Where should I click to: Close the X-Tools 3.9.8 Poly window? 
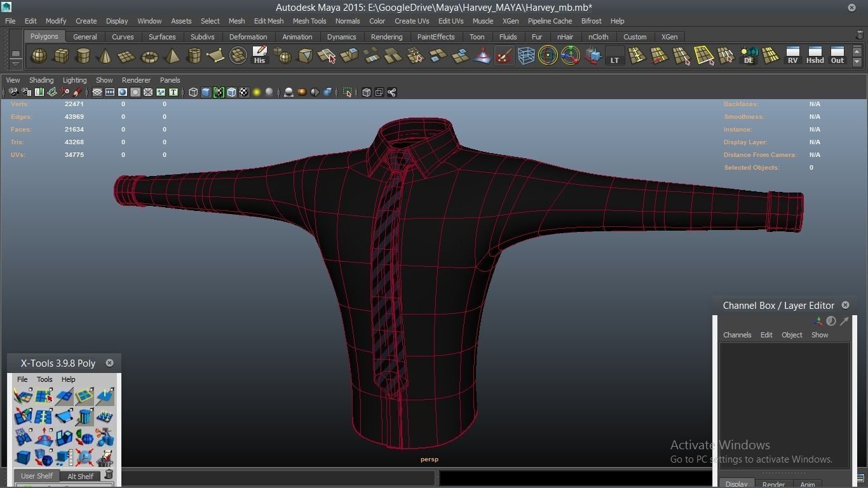(x=109, y=363)
